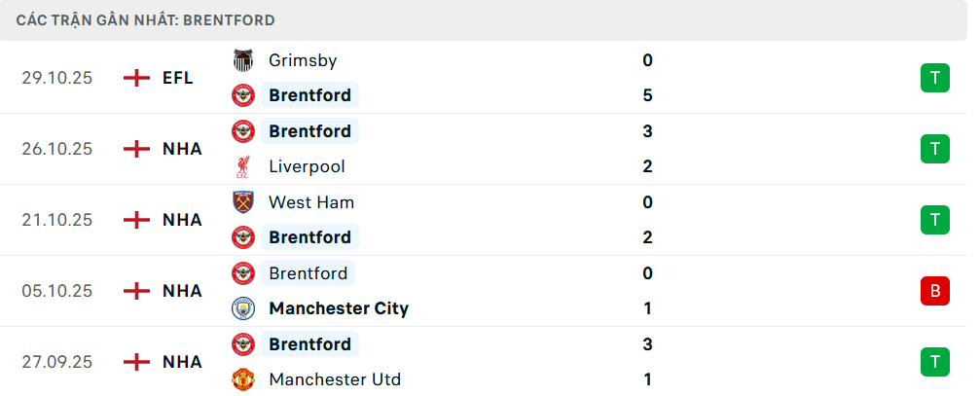The width and height of the screenshot is (980, 396).
Task: Click Brentford's score of 5 against Grimsby
Action: 648,95
